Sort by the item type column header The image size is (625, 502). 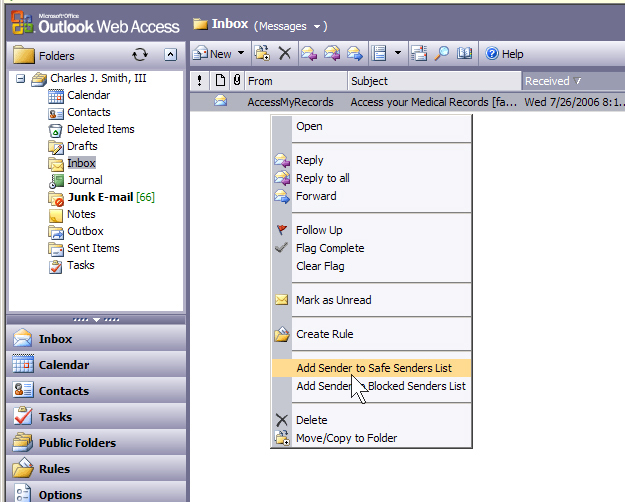click(x=220, y=81)
